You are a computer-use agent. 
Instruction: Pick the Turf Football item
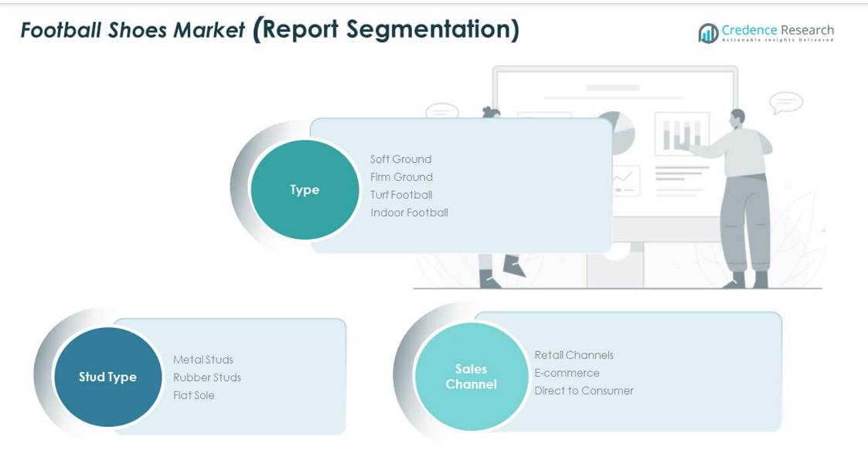coord(401,195)
